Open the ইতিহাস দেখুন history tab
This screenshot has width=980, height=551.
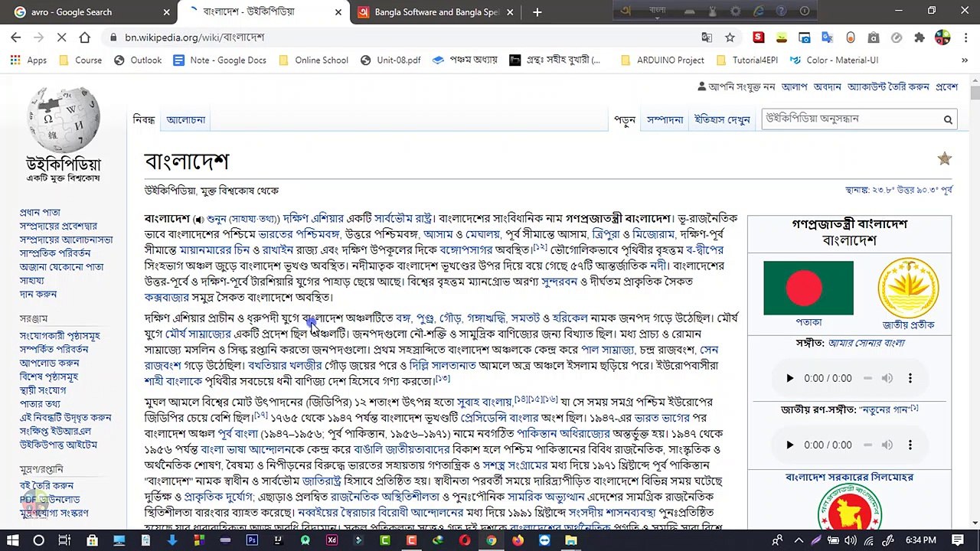[722, 119]
